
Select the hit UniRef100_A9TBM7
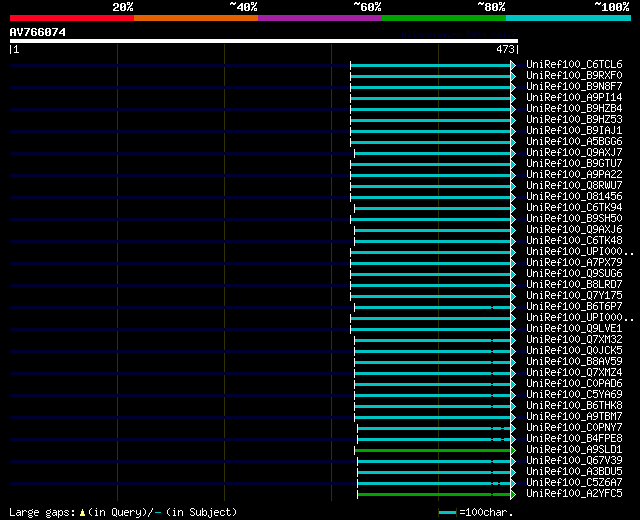click(574, 417)
